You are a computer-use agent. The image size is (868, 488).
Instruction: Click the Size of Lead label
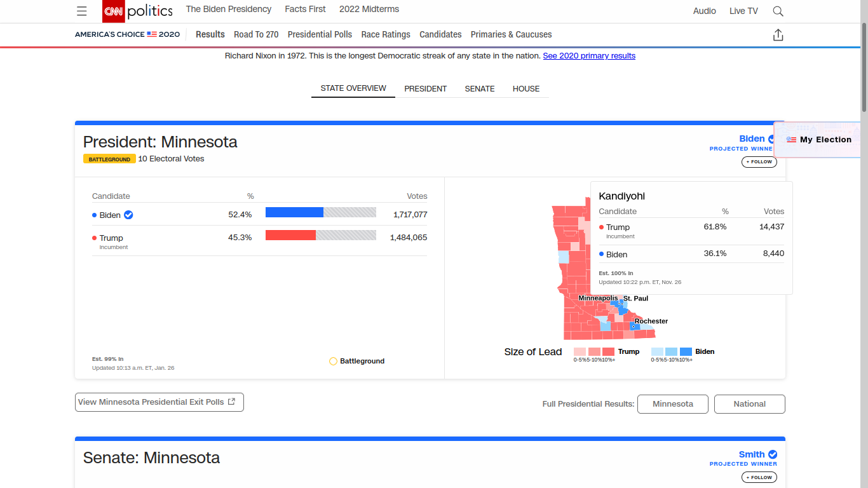click(533, 352)
